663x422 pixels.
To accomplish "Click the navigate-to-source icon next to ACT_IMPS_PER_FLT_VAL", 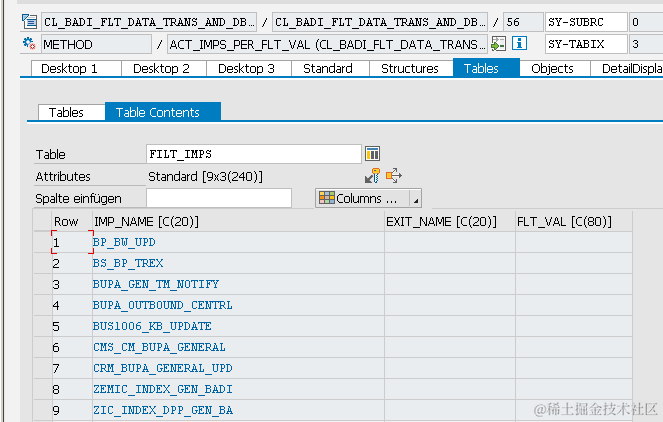I will click(x=498, y=44).
